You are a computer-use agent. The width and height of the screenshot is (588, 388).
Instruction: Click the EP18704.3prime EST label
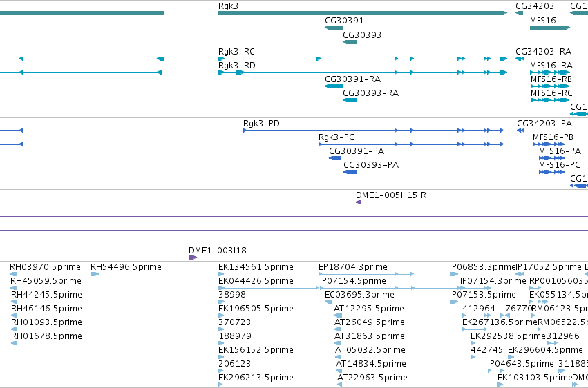point(353,267)
